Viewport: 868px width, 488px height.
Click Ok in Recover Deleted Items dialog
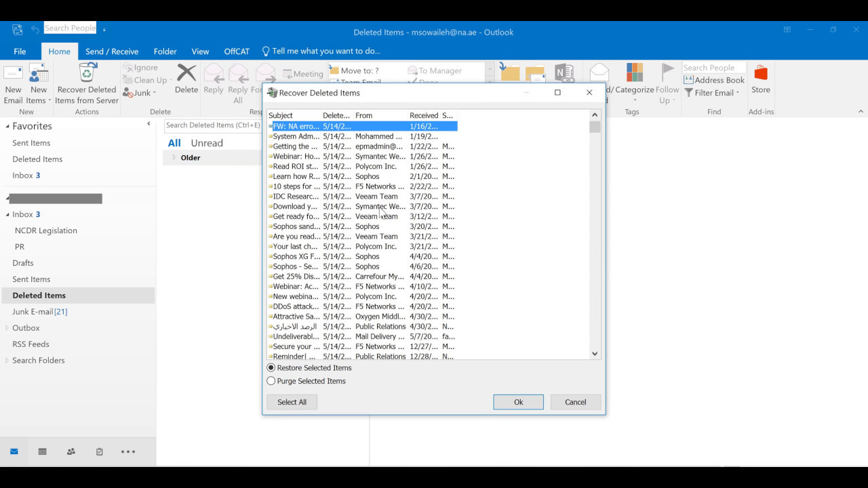pos(518,402)
